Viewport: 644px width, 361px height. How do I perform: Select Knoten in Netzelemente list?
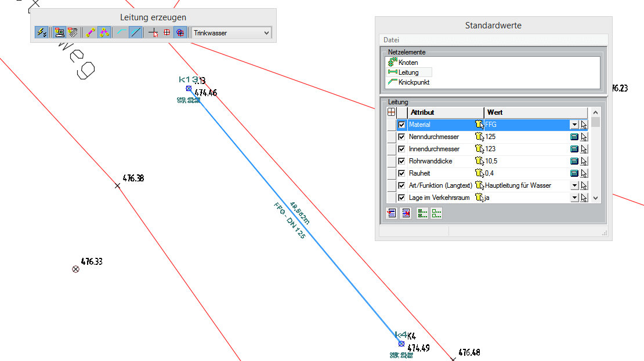pyautogui.click(x=407, y=63)
